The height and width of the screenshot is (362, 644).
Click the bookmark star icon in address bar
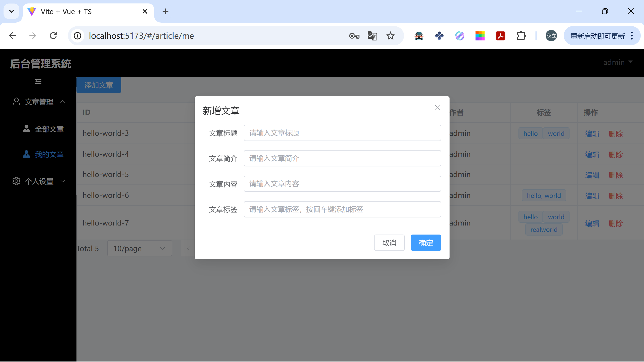[390, 36]
